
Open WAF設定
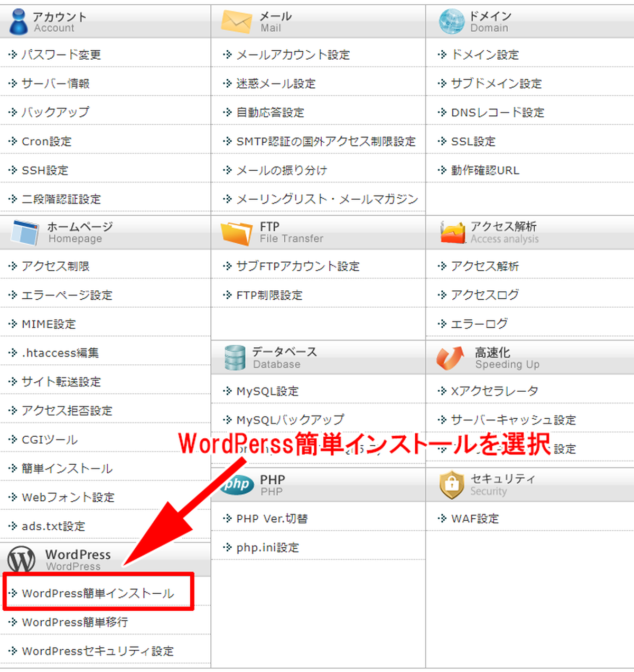coord(475,519)
